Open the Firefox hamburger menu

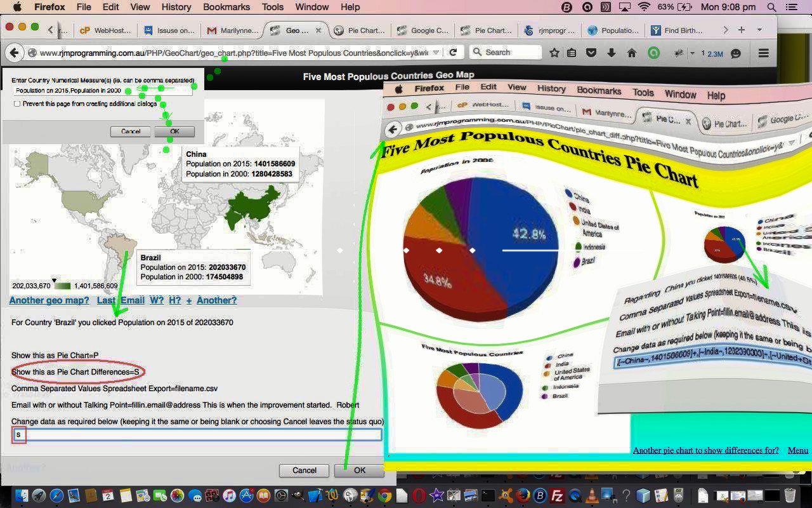[x=763, y=53]
